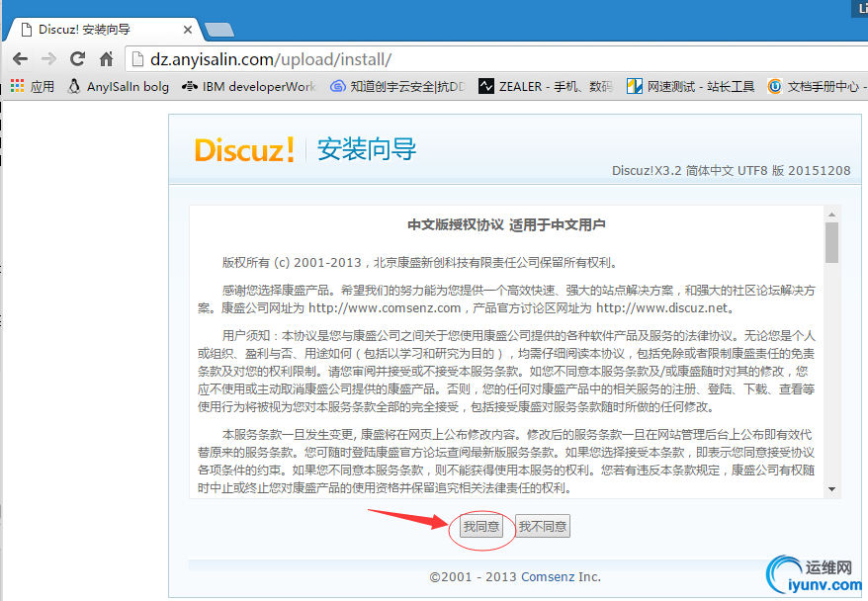Click the browser forward arrow
Screen dimensions: 868x601
pyautogui.click(x=48, y=58)
